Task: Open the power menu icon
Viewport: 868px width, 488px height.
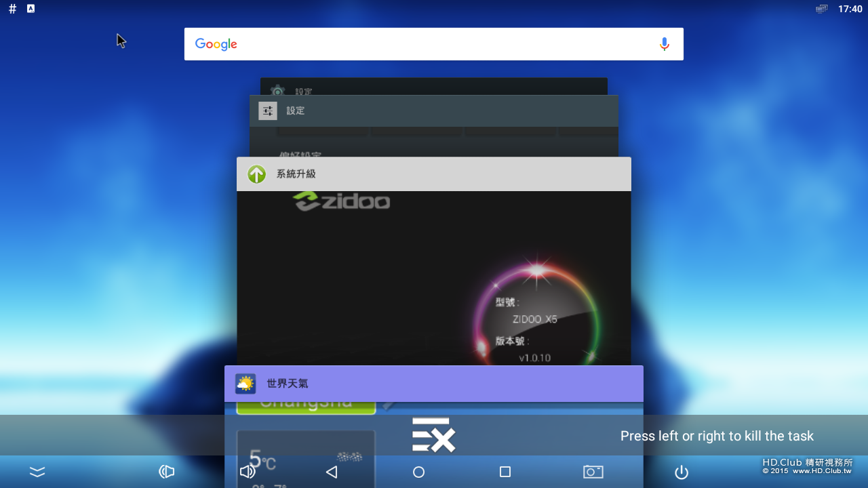Action: (682, 472)
